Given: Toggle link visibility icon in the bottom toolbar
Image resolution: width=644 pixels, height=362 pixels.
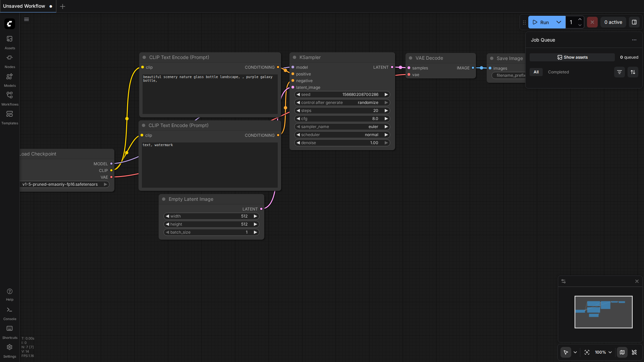Looking at the screenshot, I should [634, 352].
